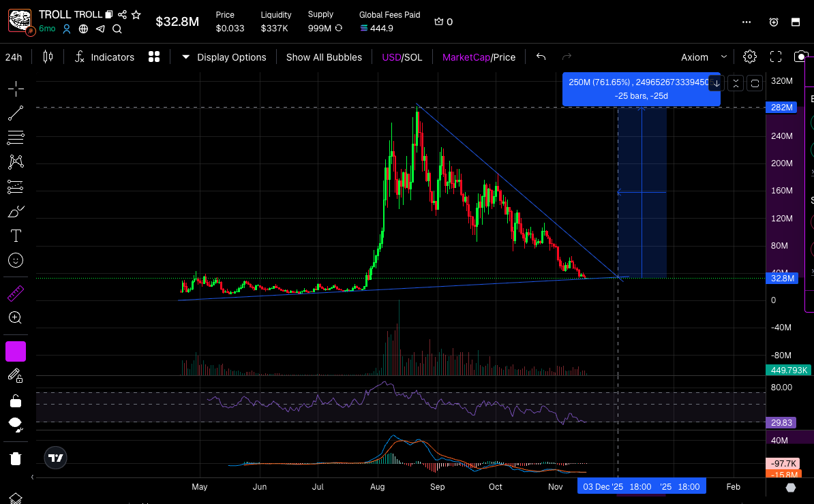Click the time axis settings hexagon icon
Screen dimensions: 814x504
tap(791, 488)
